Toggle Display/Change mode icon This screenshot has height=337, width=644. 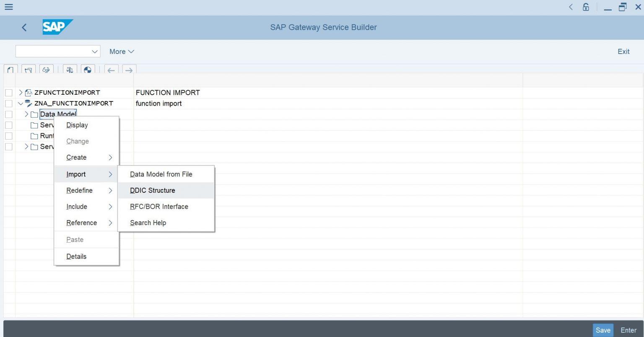(x=46, y=70)
